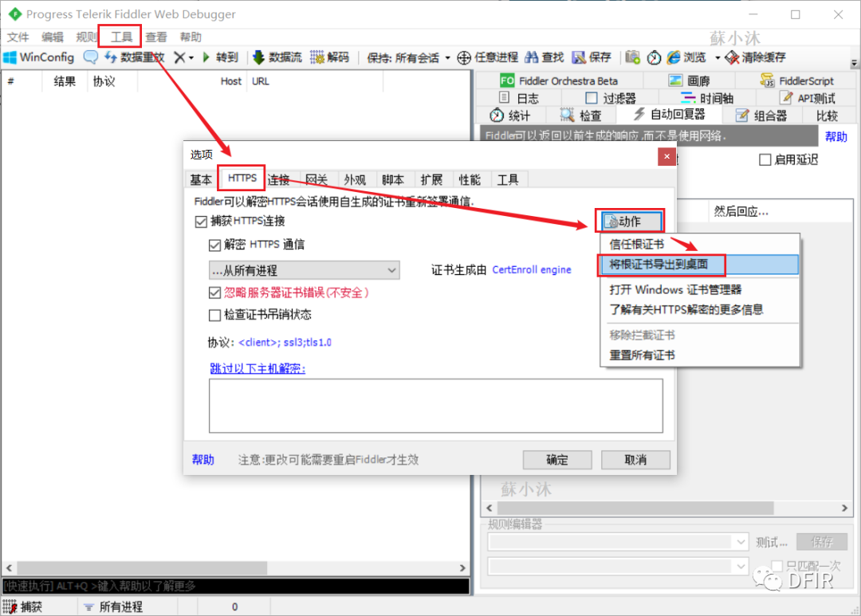861x616 pixels.
Task: Enable the latency (启用延迟) checkbox
Action: [x=765, y=159]
